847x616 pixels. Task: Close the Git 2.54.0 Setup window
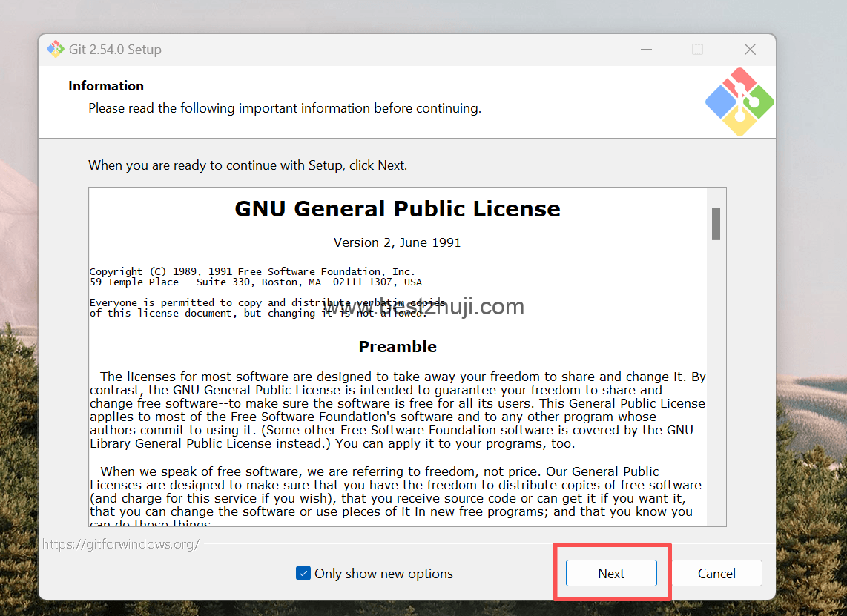(x=750, y=49)
